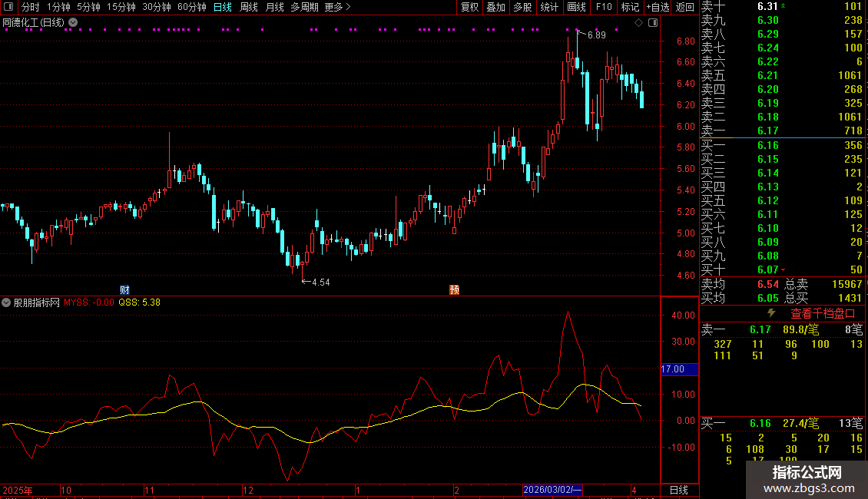Click 卖二 price 6.18 row
Screen dimensions: 868x499
[783, 117]
